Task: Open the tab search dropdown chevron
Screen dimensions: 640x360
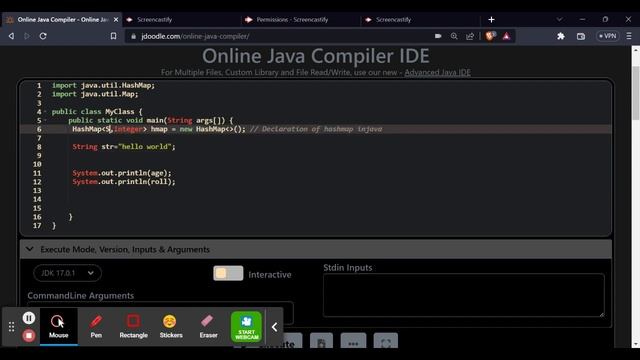Action: pyautogui.click(x=560, y=20)
